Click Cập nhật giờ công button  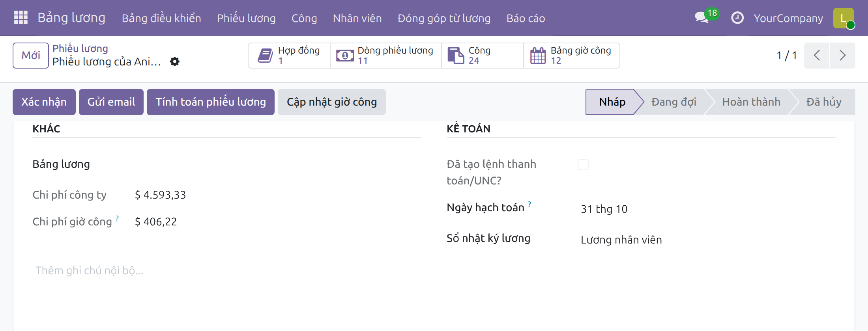tap(332, 102)
